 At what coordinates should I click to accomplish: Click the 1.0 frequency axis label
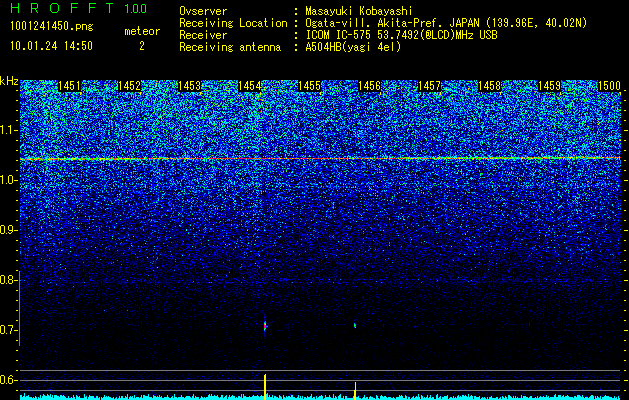pyautogui.click(x=8, y=181)
